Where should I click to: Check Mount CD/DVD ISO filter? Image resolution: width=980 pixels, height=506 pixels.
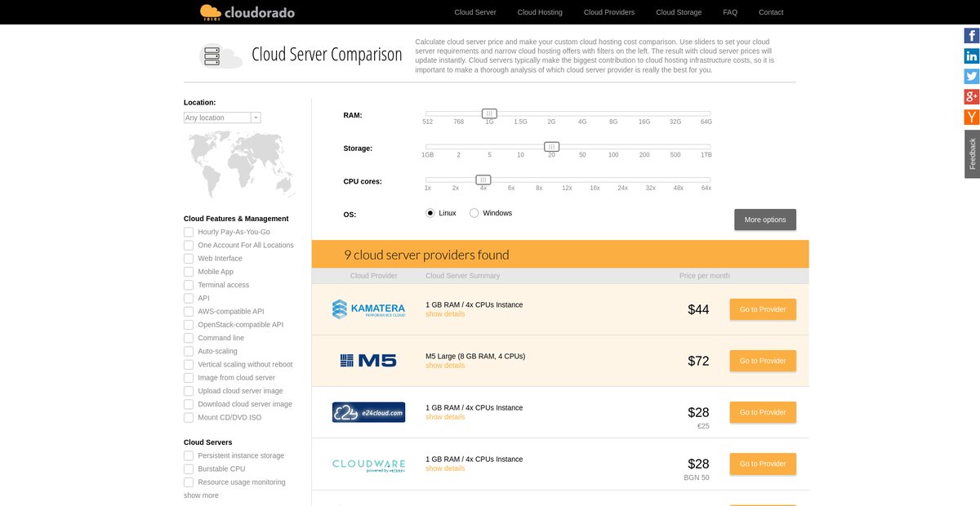(x=189, y=417)
